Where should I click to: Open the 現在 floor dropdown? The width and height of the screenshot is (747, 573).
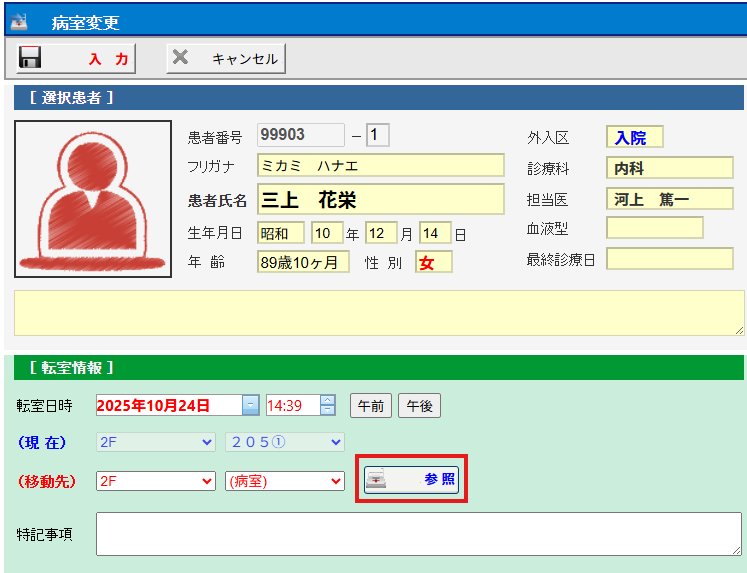[x=156, y=441]
